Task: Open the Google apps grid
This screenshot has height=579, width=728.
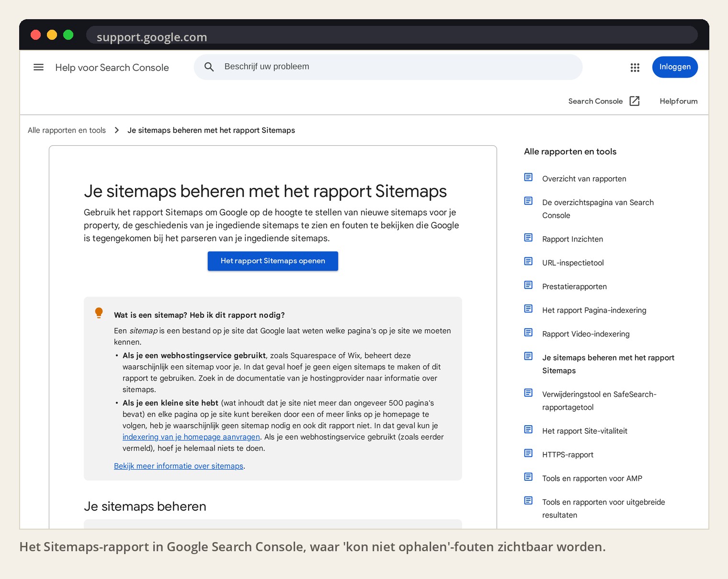Action: click(635, 68)
